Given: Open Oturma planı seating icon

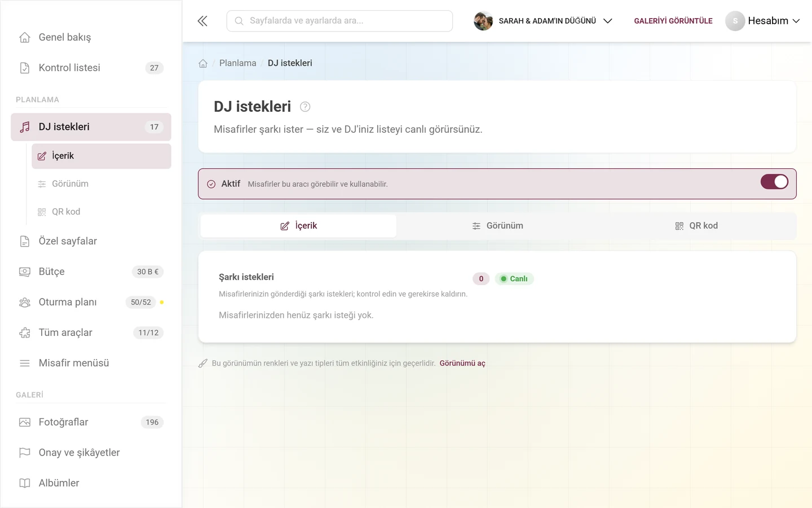Looking at the screenshot, I should point(25,302).
